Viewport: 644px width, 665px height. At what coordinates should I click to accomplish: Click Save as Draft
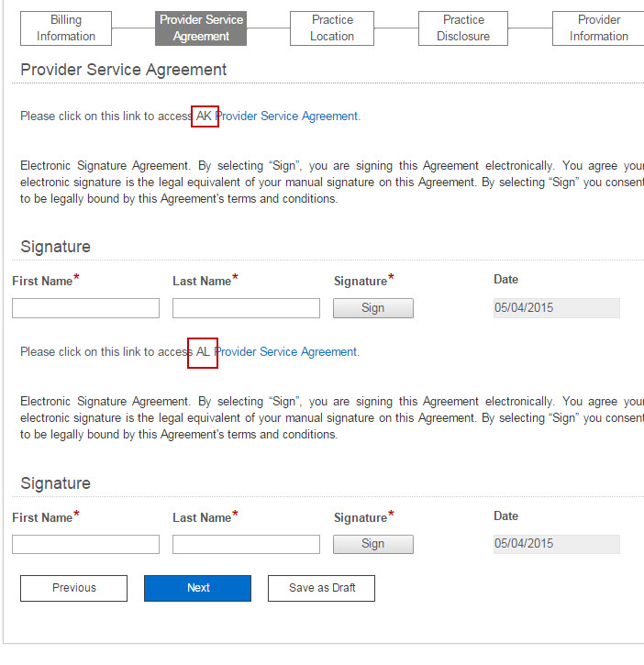[x=321, y=588]
